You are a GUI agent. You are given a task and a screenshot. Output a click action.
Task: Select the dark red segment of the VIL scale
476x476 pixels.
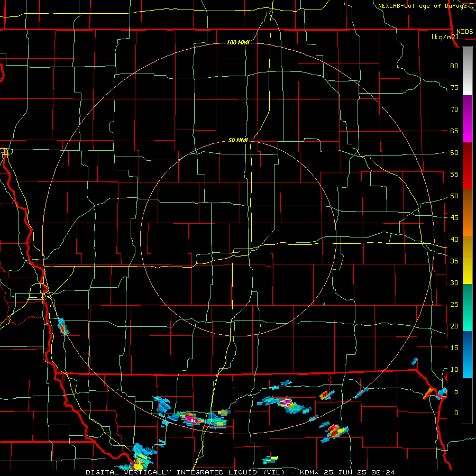tap(467, 166)
